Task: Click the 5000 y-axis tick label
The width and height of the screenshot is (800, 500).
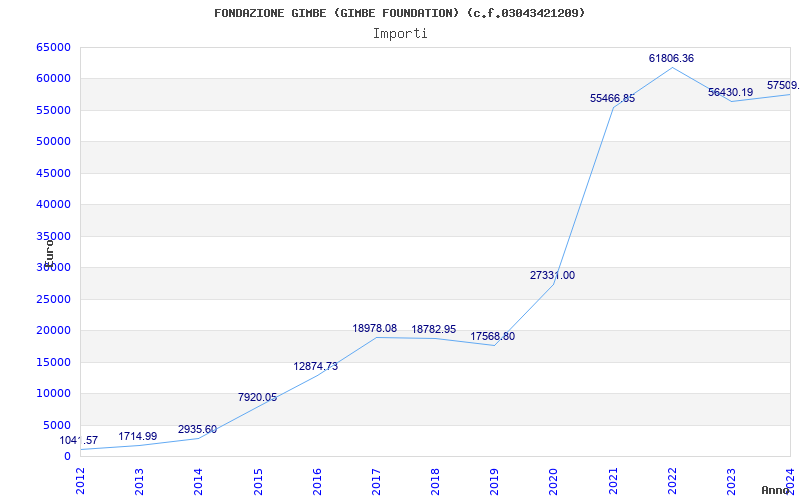Action: click(x=57, y=425)
